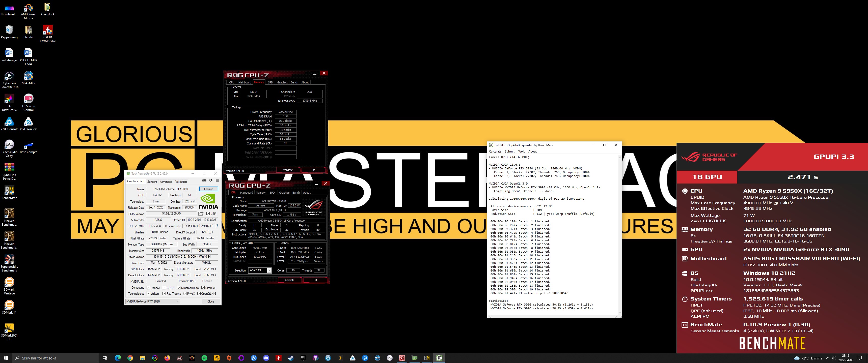This screenshot has height=363, width=868.
Task: Toggle the CUDA checkbox in GPU-Z
Action: (165, 288)
